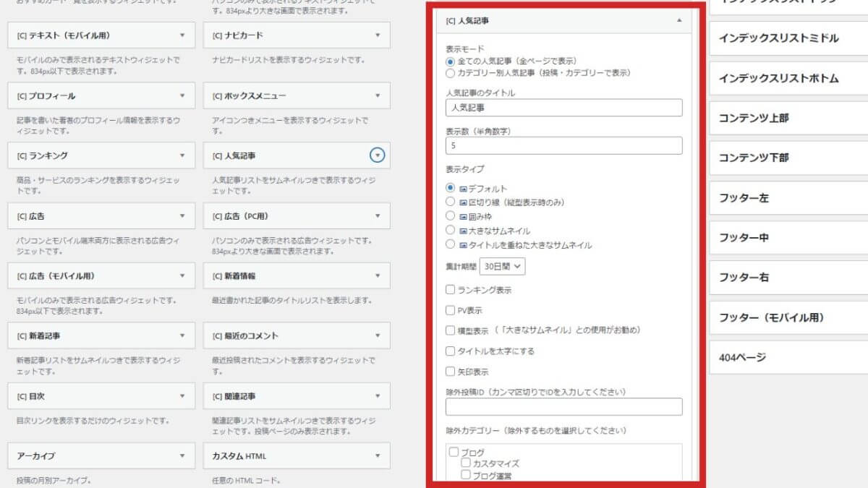Click the image icon beside 大きなサムネイル option
The image size is (868, 488).
463,228
